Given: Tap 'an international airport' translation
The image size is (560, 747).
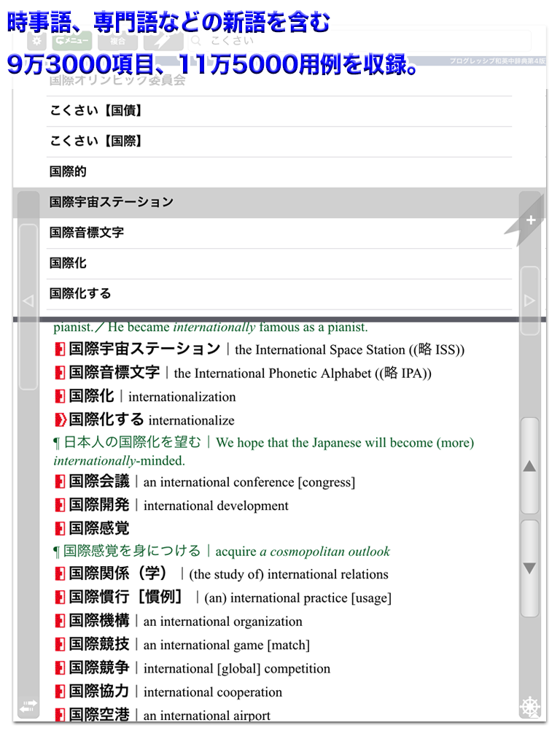Looking at the screenshot, I should (206, 716).
